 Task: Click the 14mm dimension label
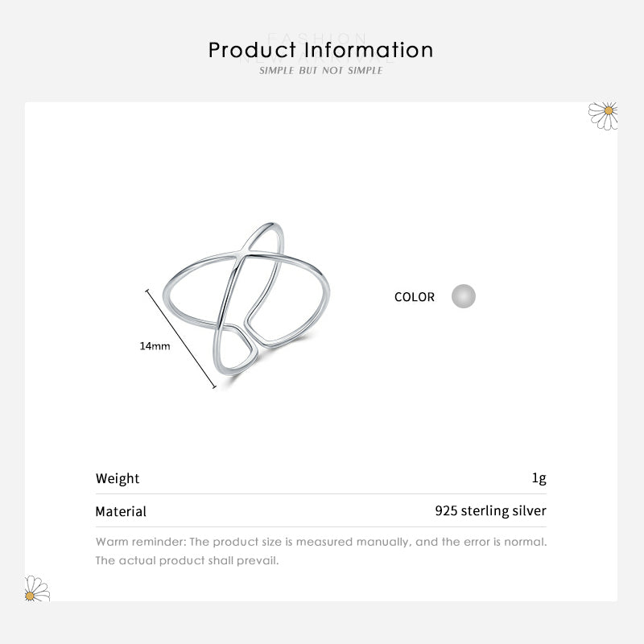(x=155, y=346)
